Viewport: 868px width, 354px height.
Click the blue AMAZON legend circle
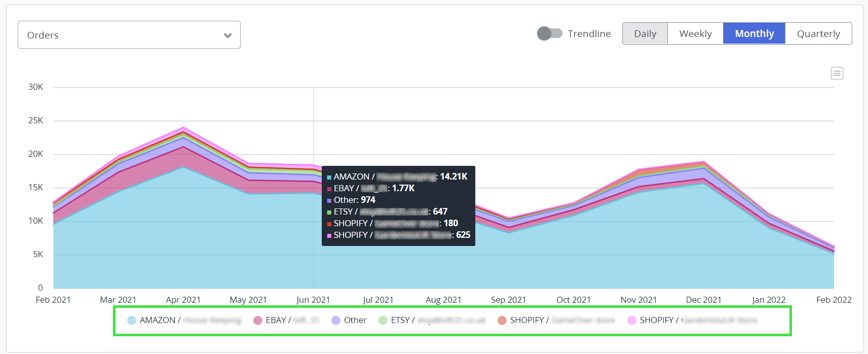[132, 321]
